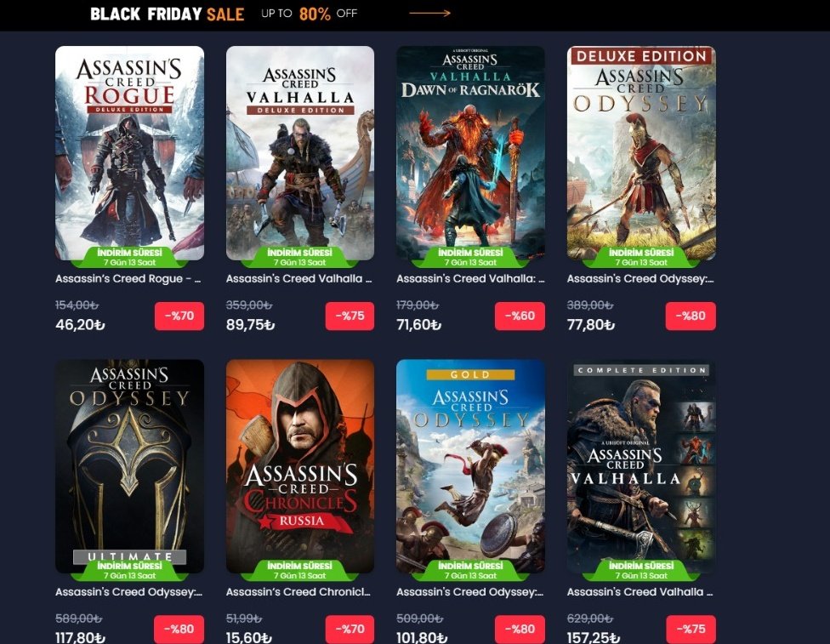Click the 71,60₺ price of Dawn of Ragnarök
The height and width of the screenshot is (644, 830).
[x=418, y=325]
